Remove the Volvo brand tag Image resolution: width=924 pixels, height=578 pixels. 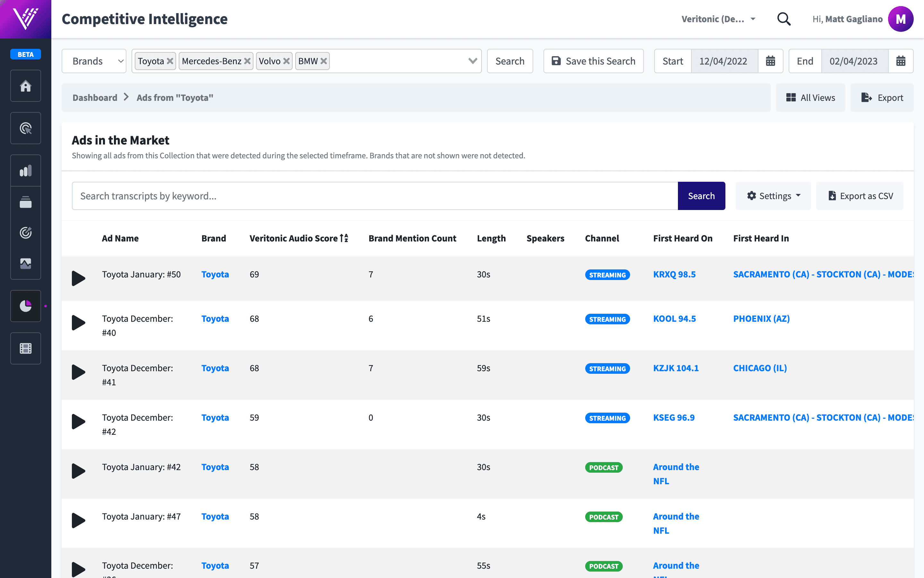click(287, 61)
